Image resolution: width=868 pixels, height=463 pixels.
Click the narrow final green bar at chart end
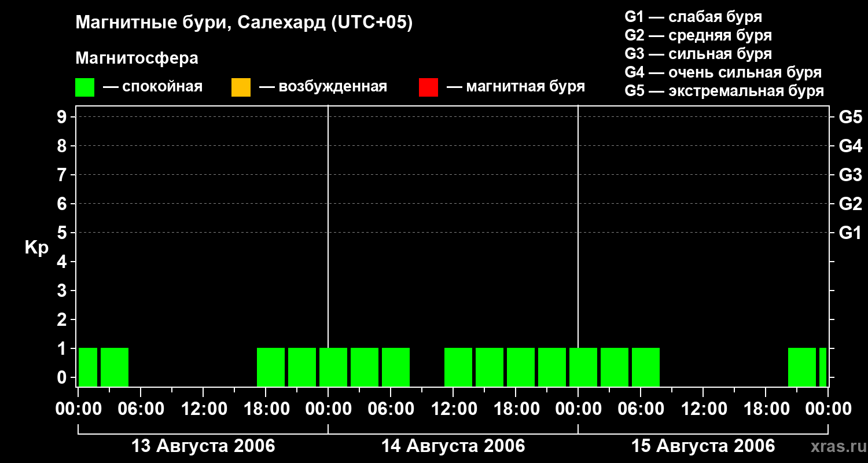823,367
